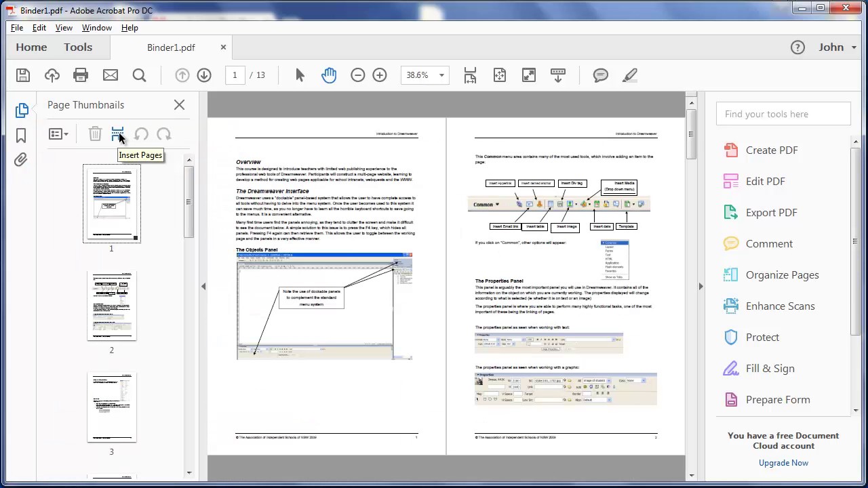
Task: Open the Window menu
Action: click(x=97, y=28)
